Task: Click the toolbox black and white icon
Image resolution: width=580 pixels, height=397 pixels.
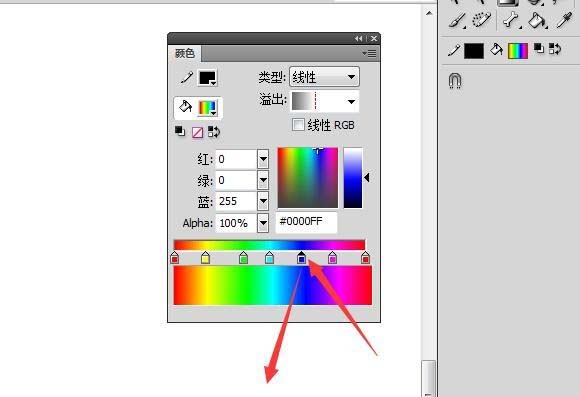Action: 539,48
